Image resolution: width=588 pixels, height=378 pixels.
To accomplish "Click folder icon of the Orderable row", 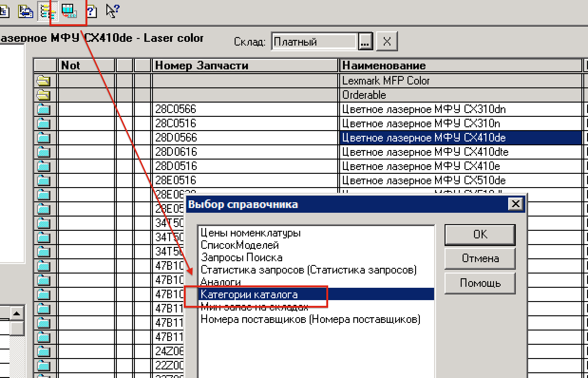I will [44, 95].
